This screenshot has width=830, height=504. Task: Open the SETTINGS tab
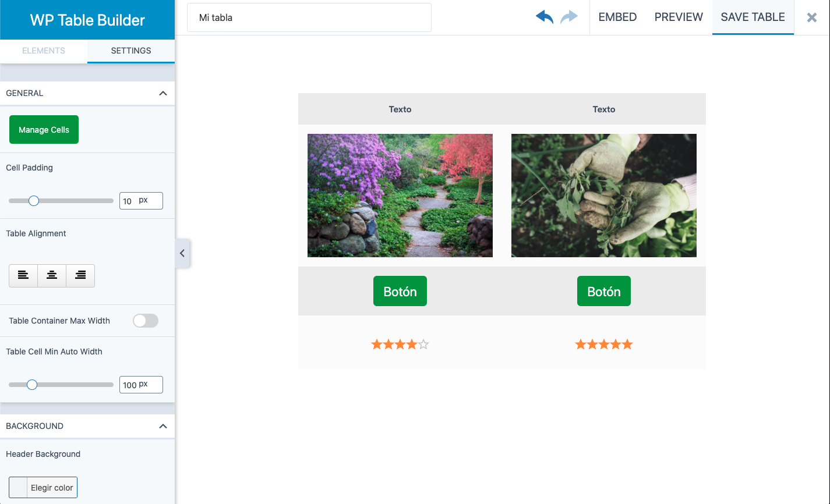coord(130,51)
